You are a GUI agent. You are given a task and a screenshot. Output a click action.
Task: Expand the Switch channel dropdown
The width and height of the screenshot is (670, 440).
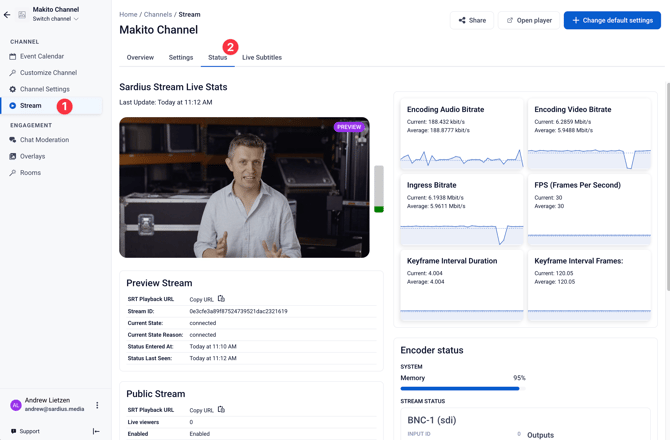coord(56,19)
